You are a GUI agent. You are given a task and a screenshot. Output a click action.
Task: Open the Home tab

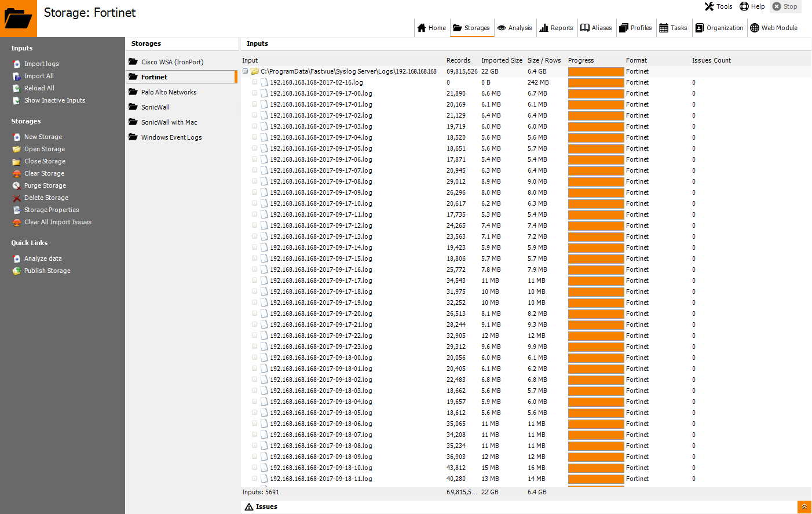[431, 28]
